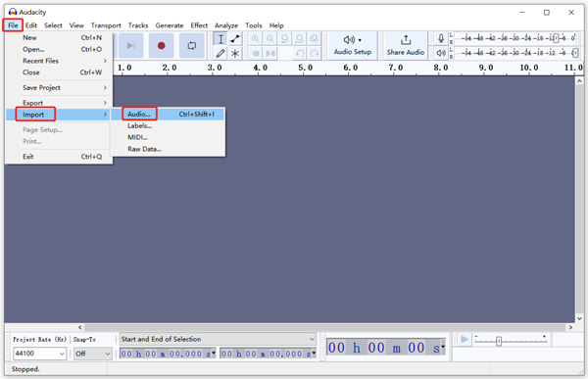This screenshot has height=379, width=588.
Task: Open the Tracks menu
Action: click(138, 25)
